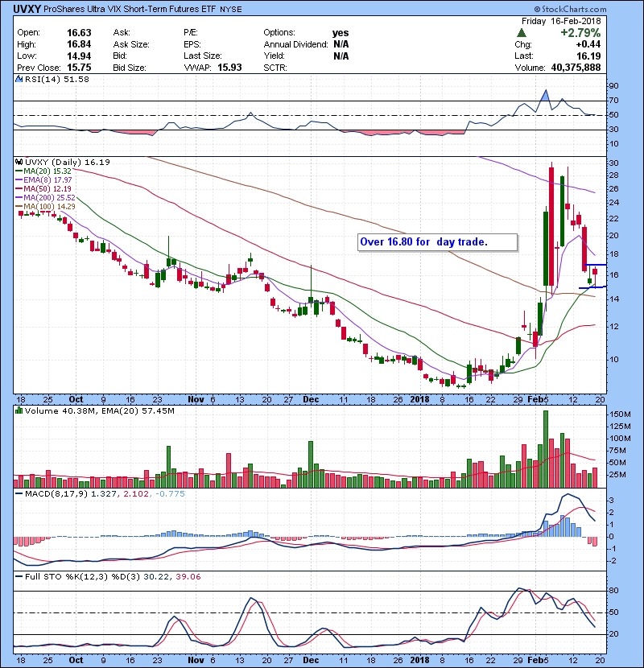The image size is (644, 668).
Task: Click the 150M volume axis label
Action: pyautogui.click(x=620, y=414)
